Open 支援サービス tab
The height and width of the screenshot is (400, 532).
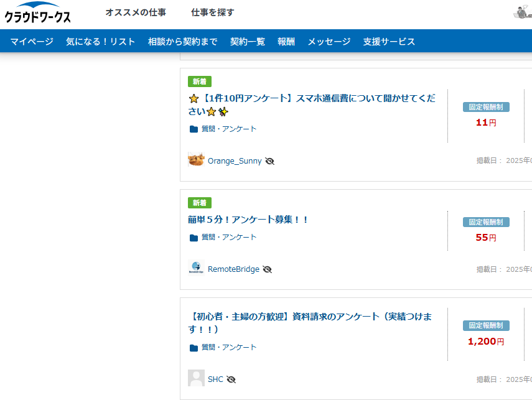[389, 42]
